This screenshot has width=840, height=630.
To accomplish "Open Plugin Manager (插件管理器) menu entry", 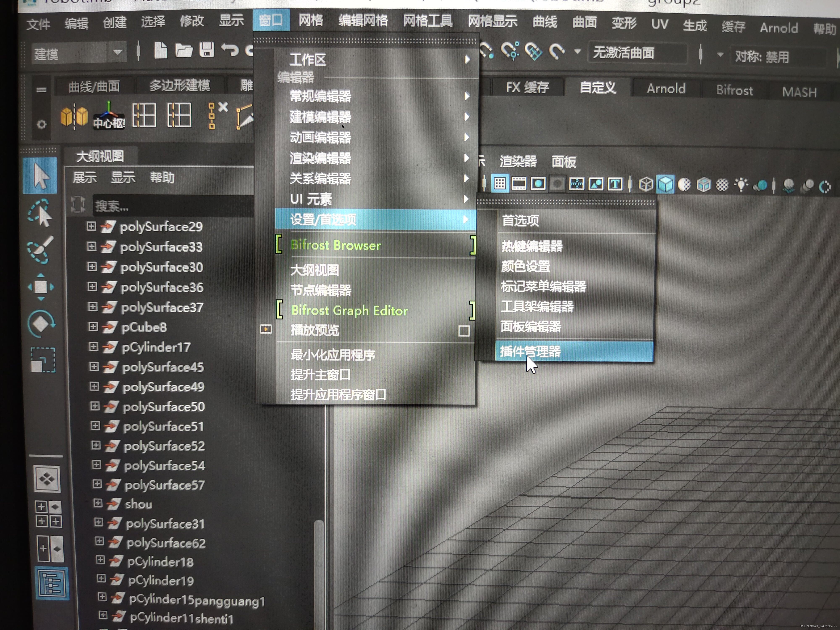I will point(530,352).
